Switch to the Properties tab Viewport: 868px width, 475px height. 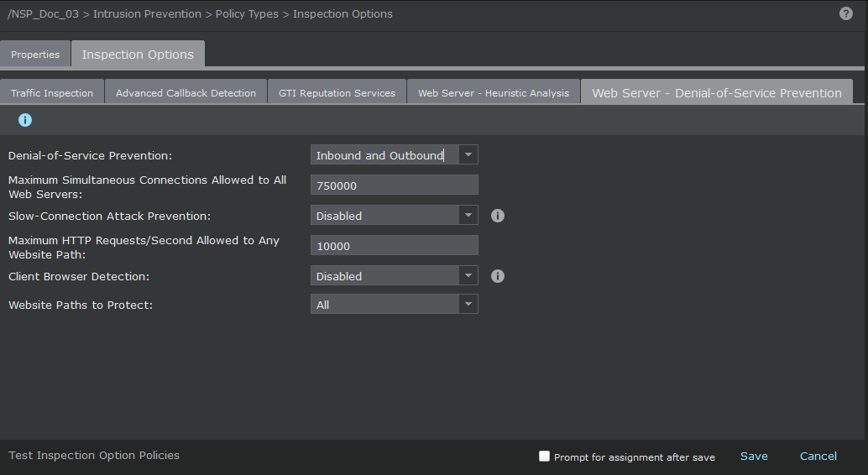pos(35,55)
